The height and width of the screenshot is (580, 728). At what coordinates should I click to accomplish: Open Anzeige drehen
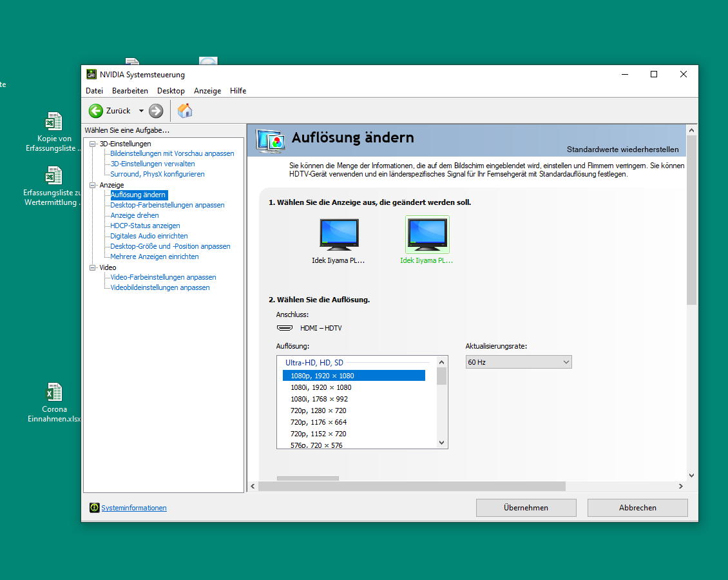pyautogui.click(x=135, y=215)
